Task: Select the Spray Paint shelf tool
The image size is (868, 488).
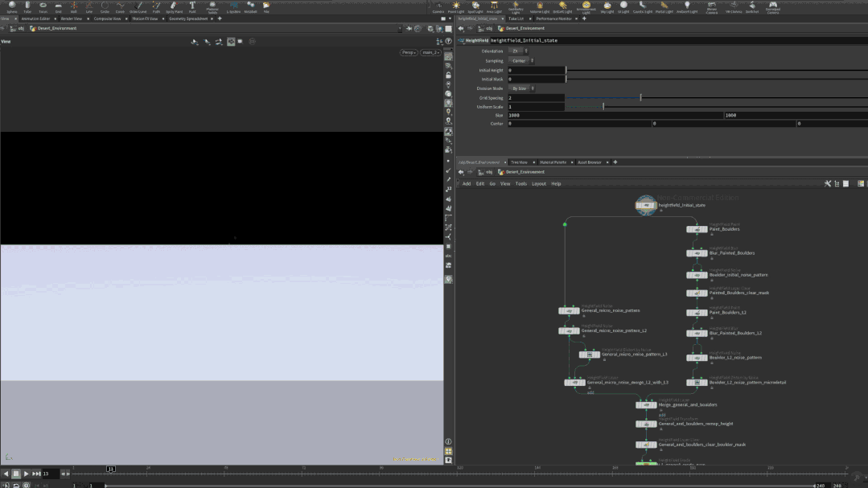Action: (x=174, y=6)
